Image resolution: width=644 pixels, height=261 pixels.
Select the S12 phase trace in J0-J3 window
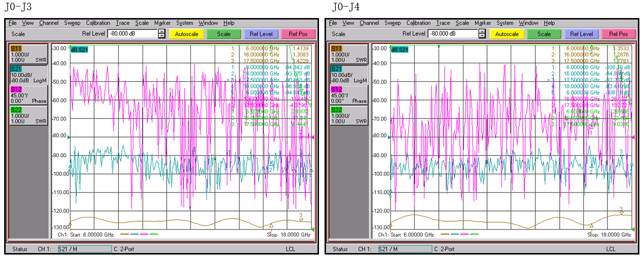click(28, 95)
